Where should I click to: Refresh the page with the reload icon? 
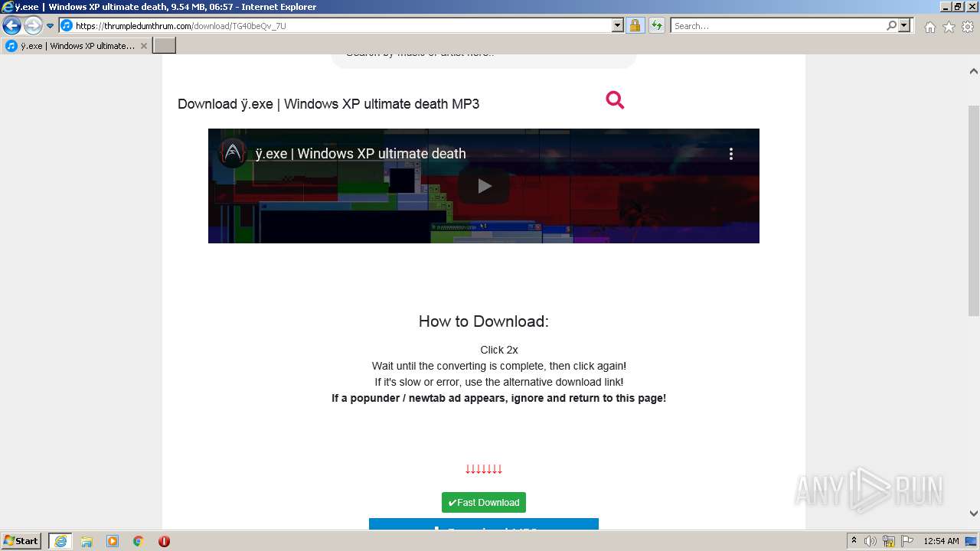point(656,26)
